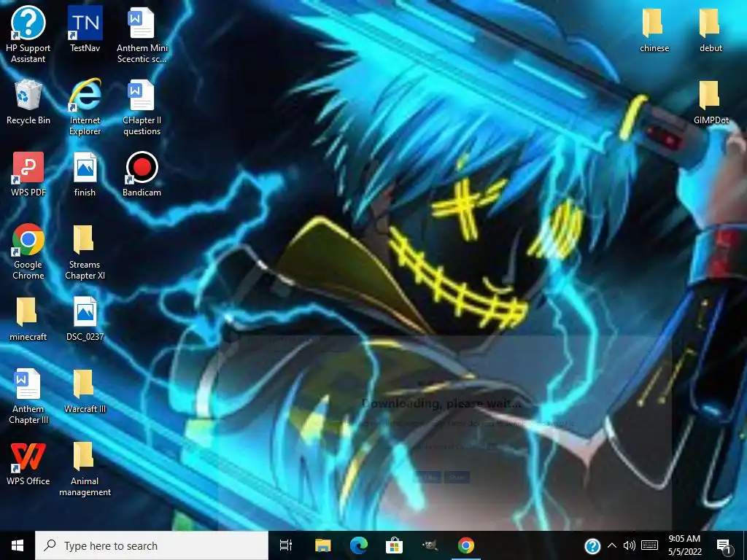
Task: Open the Recycle Bin icon
Action: [28, 102]
